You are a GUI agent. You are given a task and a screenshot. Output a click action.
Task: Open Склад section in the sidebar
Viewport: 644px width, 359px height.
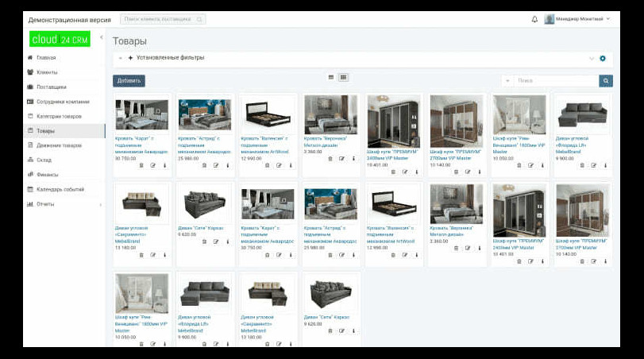pyautogui.click(x=44, y=160)
